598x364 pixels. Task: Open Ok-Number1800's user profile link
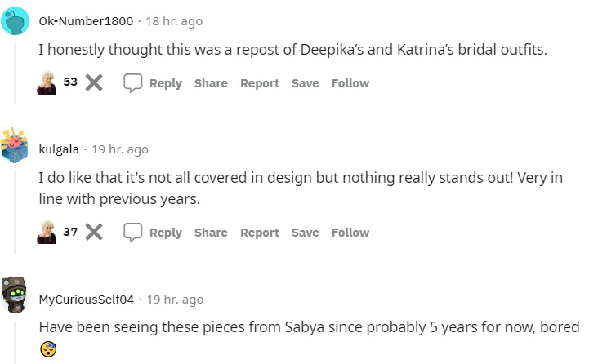(86, 21)
